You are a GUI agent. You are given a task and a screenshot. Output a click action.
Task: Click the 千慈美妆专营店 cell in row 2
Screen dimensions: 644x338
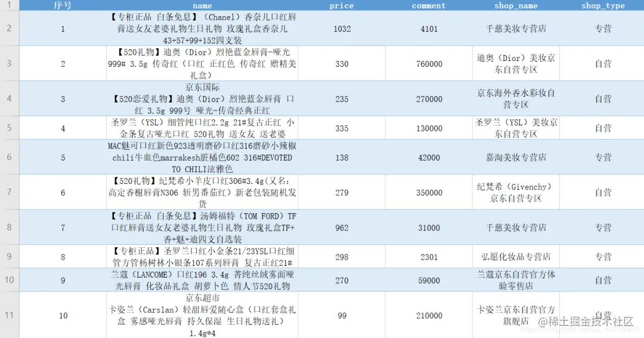(516, 29)
